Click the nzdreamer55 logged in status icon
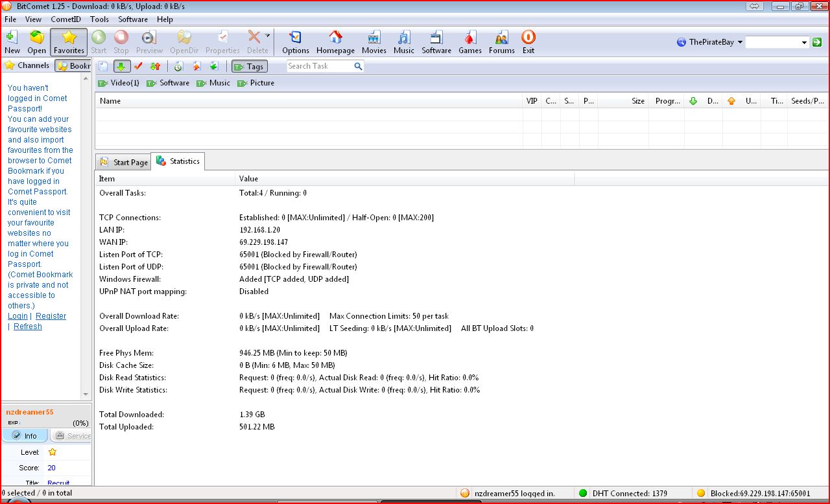Viewport: 830px width, 504px height. click(x=464, y=493)
